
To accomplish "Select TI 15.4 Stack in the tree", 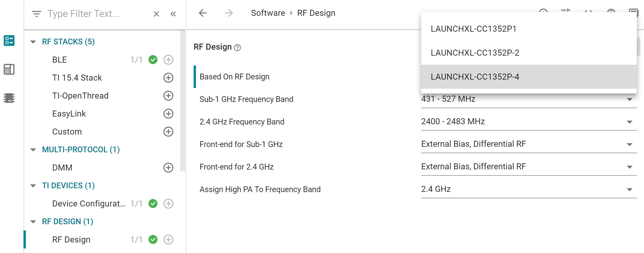I will [77, 78].
